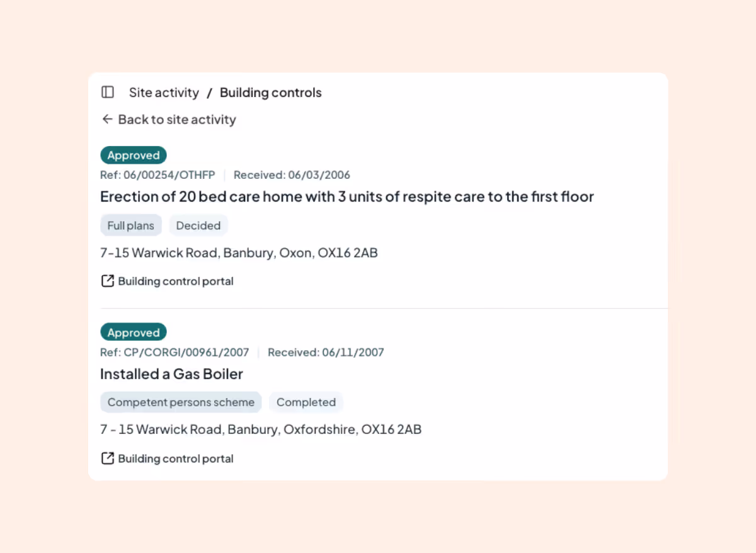Click the Approved badge on the care home record

tap(133, 155)
